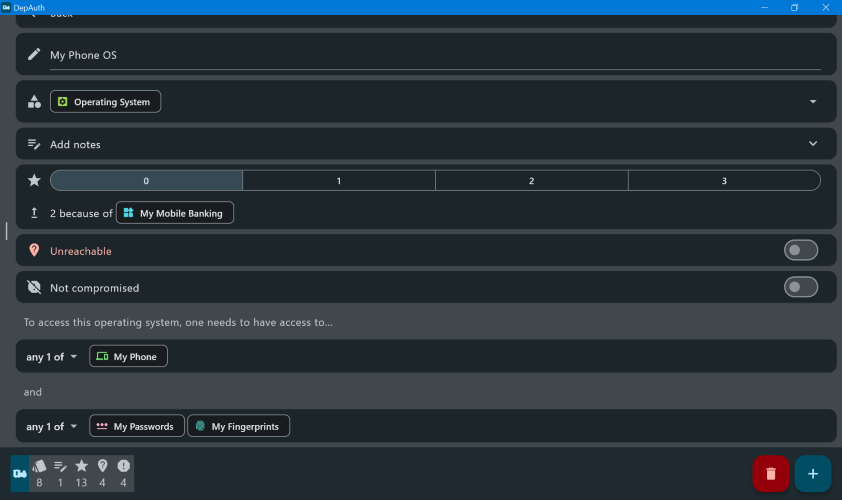Set importance level to 2
This screenshot has width=842, height=500.
532,180
